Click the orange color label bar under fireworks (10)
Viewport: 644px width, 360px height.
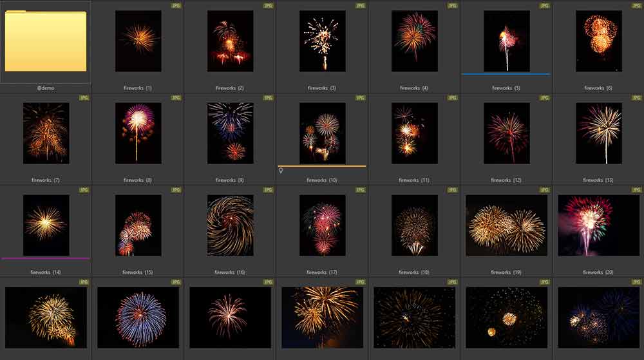point(322,166)
